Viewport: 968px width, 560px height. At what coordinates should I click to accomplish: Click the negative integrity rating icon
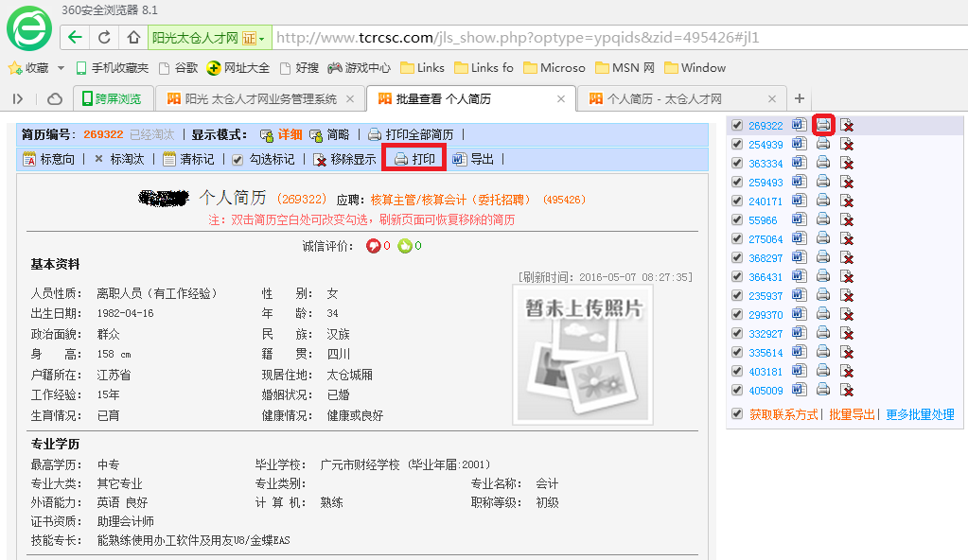[x=373, y=246]
